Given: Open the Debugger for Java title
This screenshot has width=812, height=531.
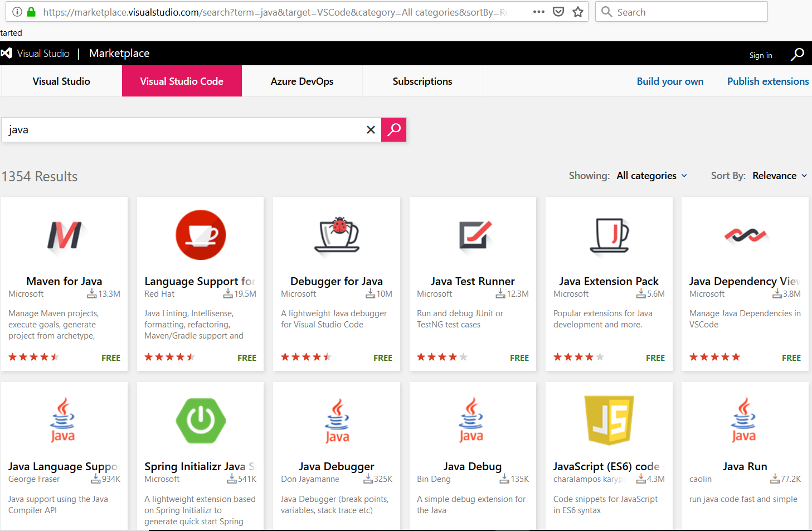Looking at the screenshot, I should (x=337, y=281).
